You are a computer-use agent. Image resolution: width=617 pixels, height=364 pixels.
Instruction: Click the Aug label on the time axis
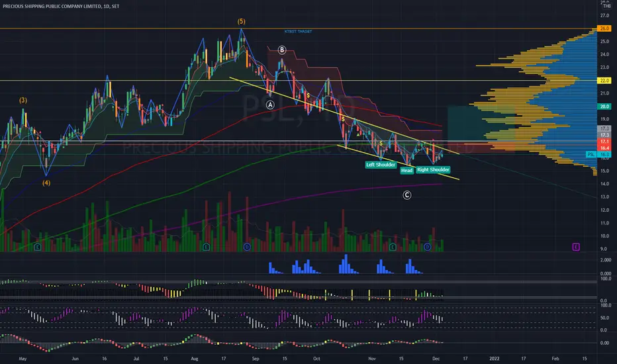click(195, 359)
